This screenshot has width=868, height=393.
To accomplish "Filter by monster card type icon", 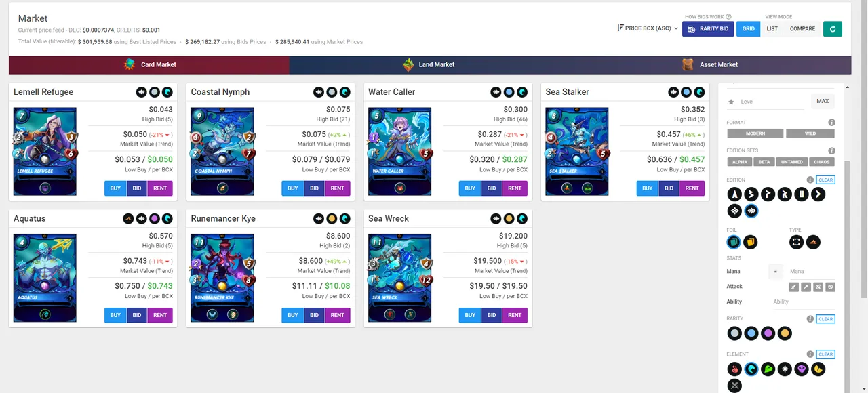I will tap(797, 242).
